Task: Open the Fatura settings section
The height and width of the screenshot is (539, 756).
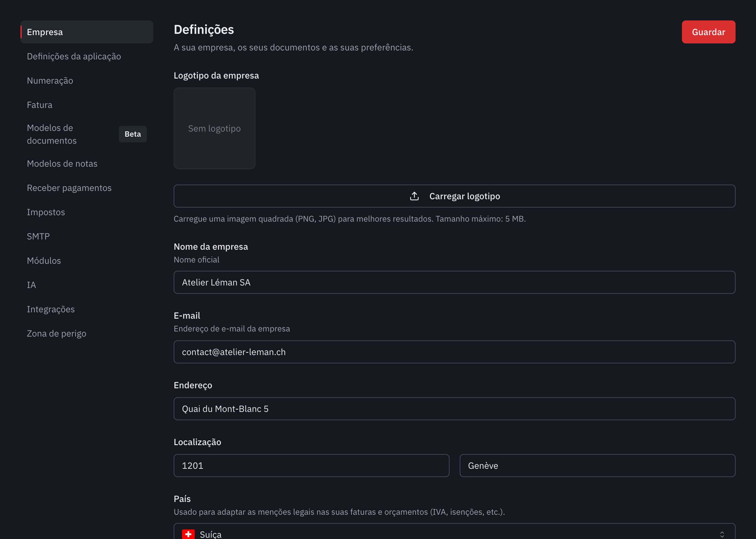Action: click(87, 104)
